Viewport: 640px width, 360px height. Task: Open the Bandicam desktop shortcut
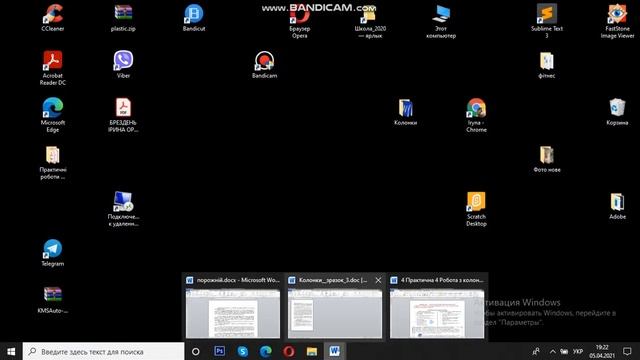264,64
